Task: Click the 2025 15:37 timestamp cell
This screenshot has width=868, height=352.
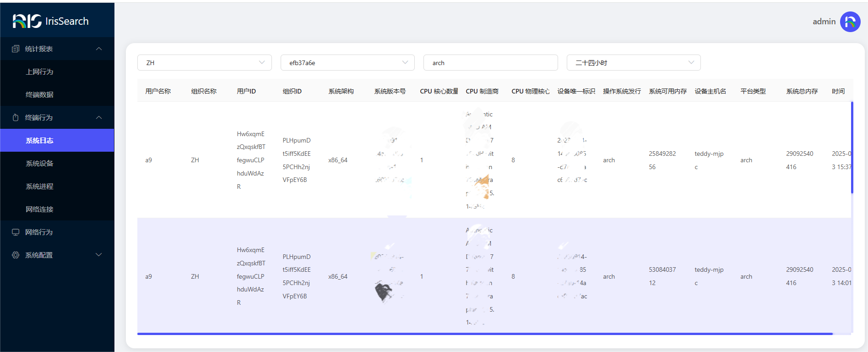Action: pyautogui.click(x=841, y=160)
